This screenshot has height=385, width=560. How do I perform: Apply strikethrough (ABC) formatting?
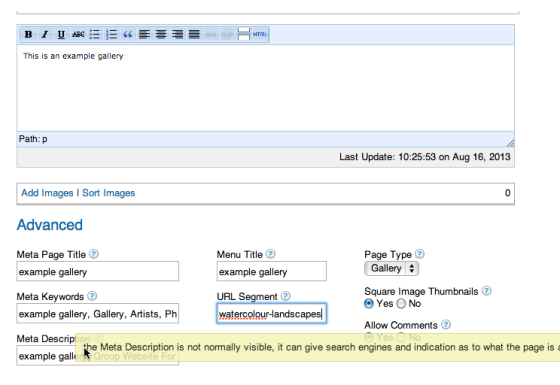click(x=78, y=34)
